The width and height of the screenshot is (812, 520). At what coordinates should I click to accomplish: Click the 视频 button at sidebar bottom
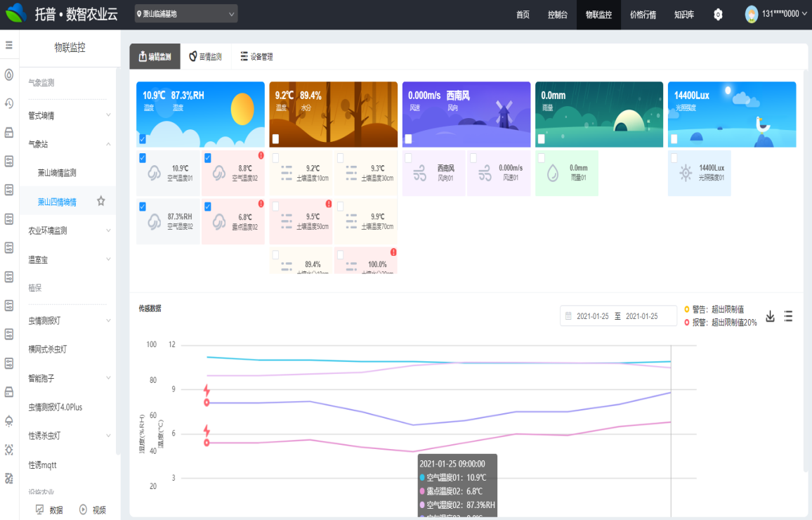point(93,509)
